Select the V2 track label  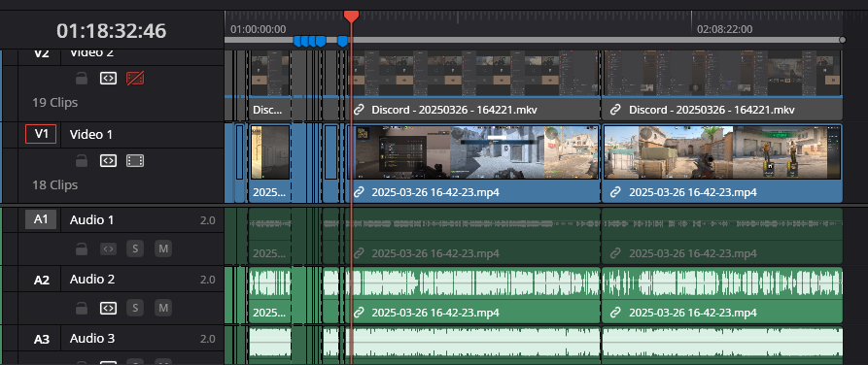[x=41, y=53]
